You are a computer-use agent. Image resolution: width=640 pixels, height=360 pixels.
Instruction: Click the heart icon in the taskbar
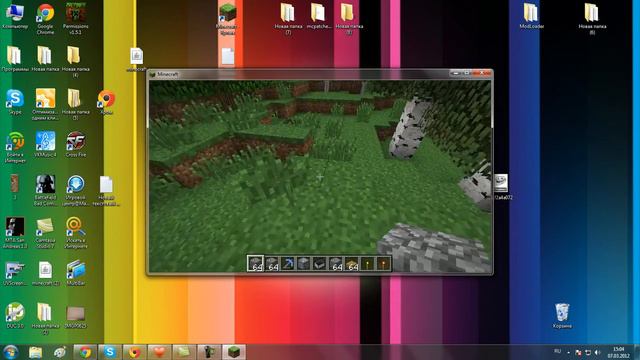tap(159, 352)
